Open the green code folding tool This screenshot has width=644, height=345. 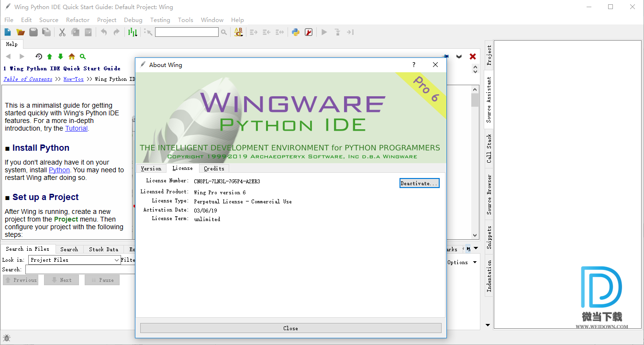click(x=133, y=32)
